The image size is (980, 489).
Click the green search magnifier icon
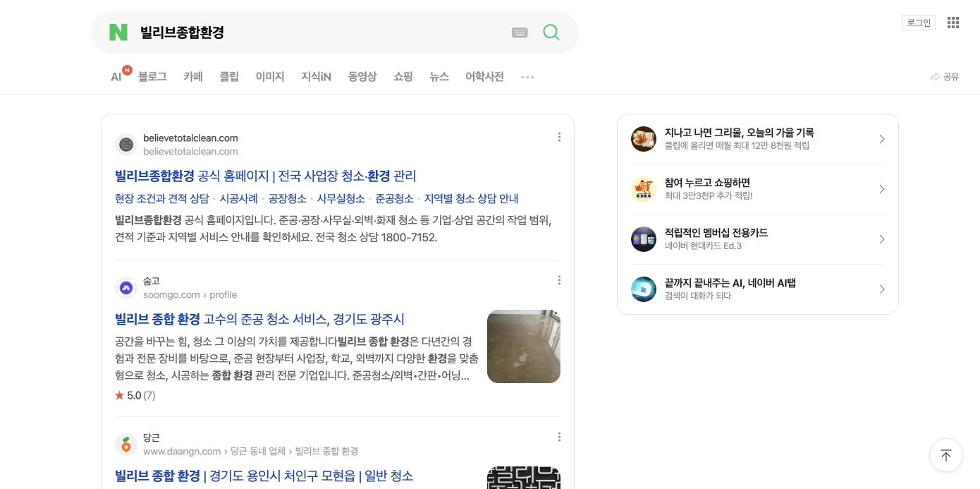click(551, 32)
